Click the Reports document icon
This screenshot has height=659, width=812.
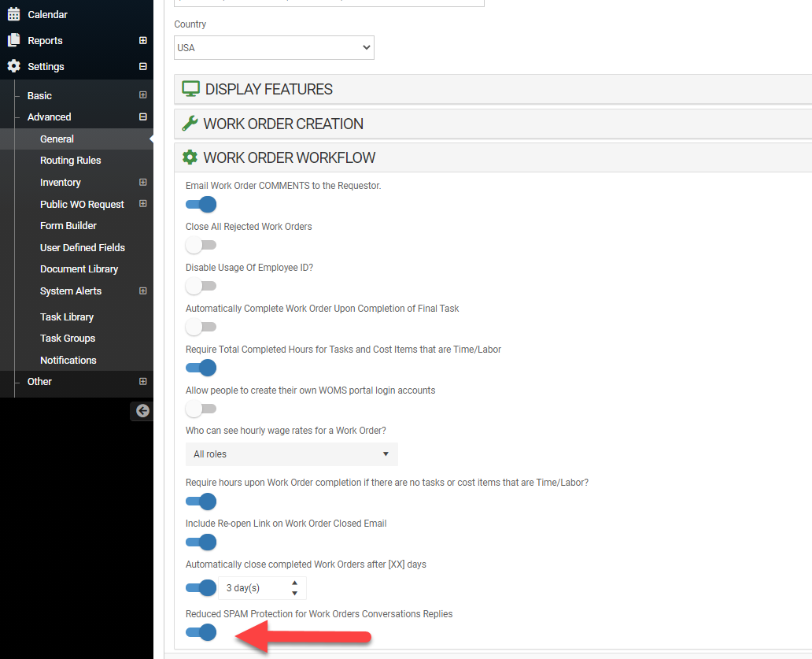point(13,40)
